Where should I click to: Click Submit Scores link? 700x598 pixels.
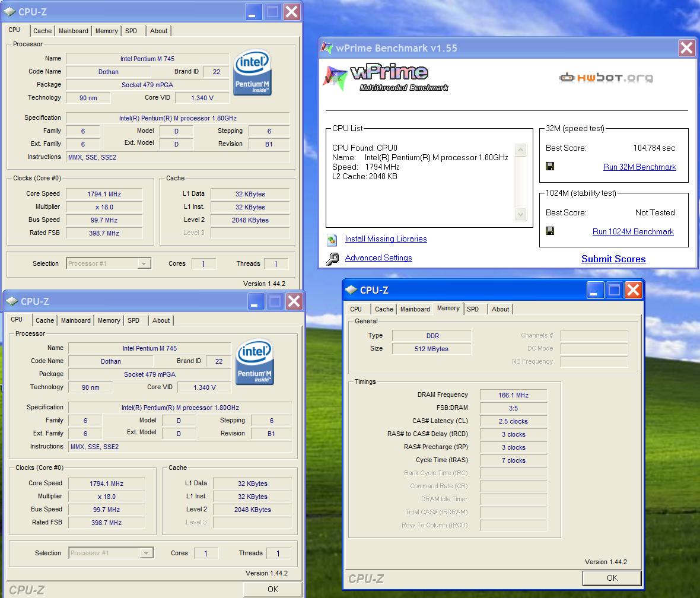click(x=613, y=259)
